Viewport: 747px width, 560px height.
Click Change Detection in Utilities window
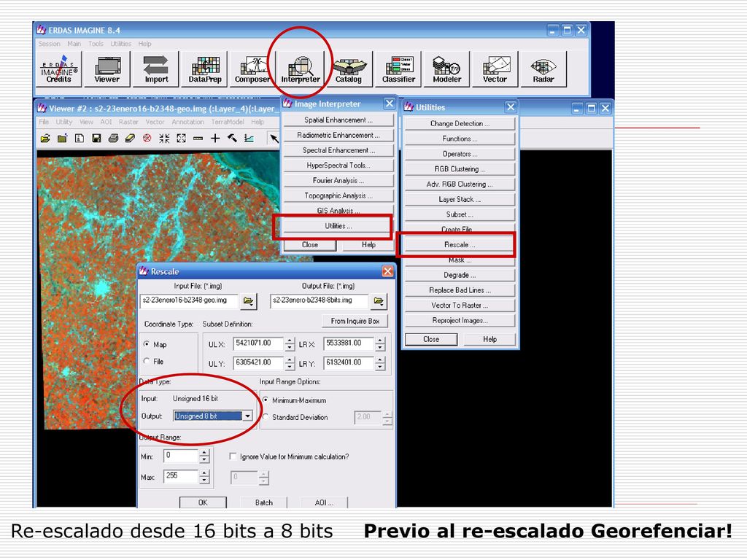(x=460, y=124)
